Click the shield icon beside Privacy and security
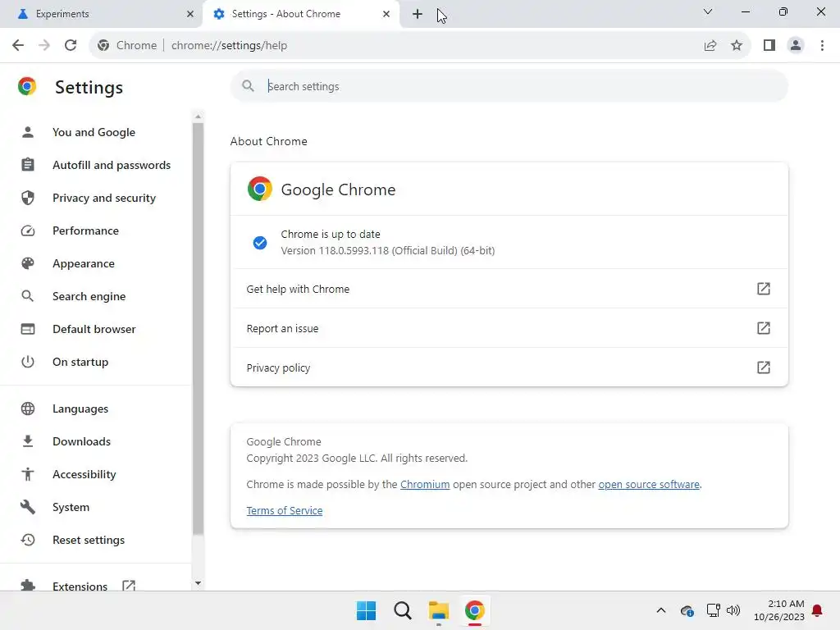The width and height of the screenshot is (840, 630). (x=28, y=198)
